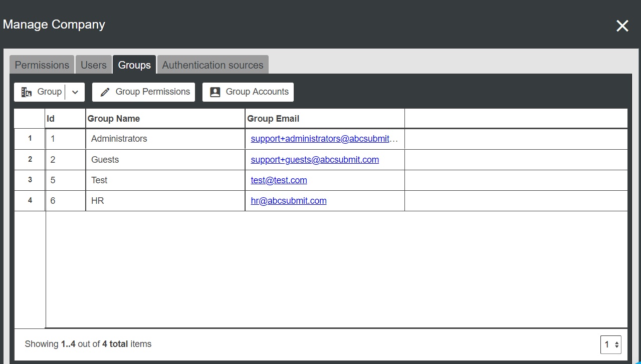Screen dimensions: 641x364
Task: Click the support+guests@abcsubmit.com link
Action: pyautogui.click(x=315, y=160)
